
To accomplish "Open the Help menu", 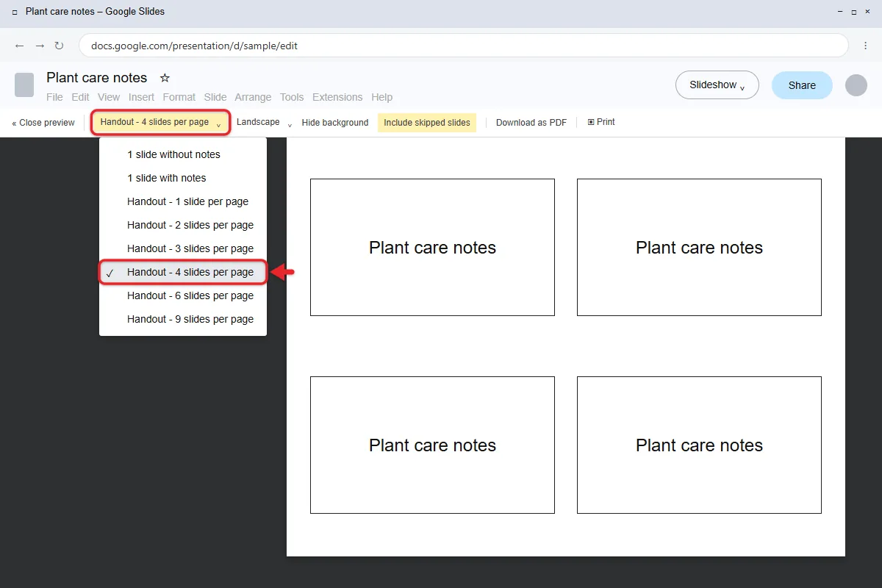I will pyautogui.click(x=381, y=97).
